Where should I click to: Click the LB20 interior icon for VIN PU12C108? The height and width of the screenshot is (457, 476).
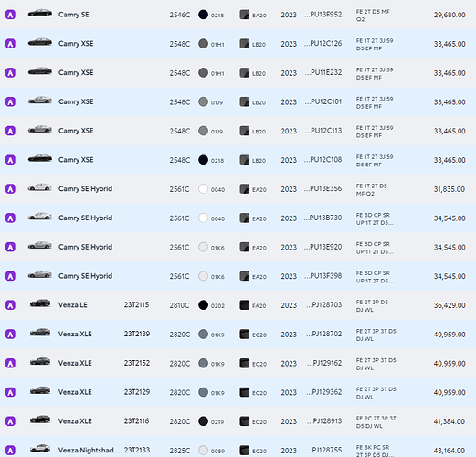click(x=244, y=160)
